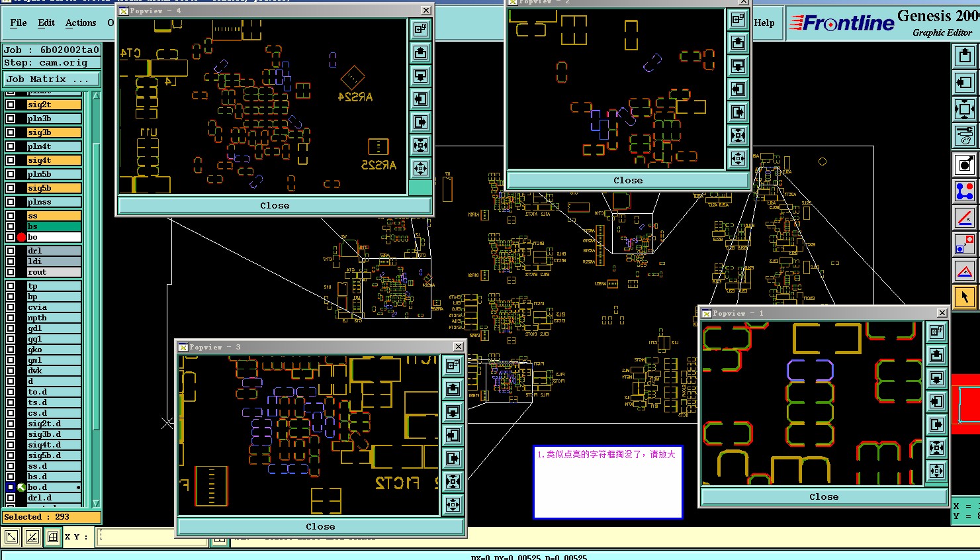
Task: Click the red triangle tool icon
Action: tap(965, 271)
